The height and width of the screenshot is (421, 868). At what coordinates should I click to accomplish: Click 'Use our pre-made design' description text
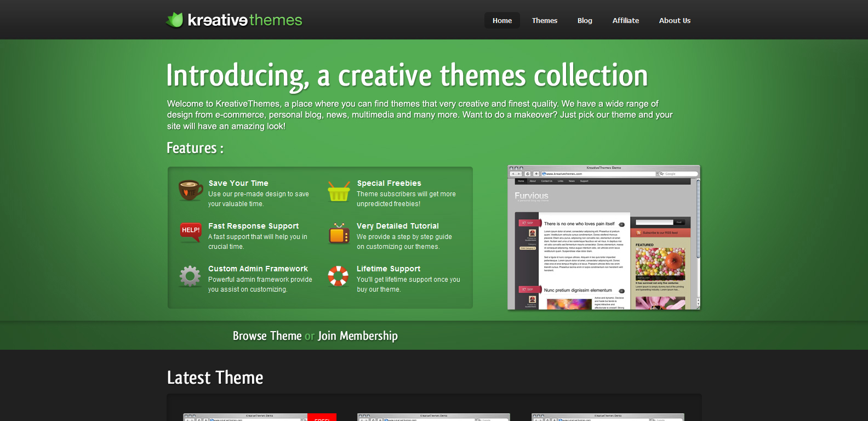click(259, 199)
